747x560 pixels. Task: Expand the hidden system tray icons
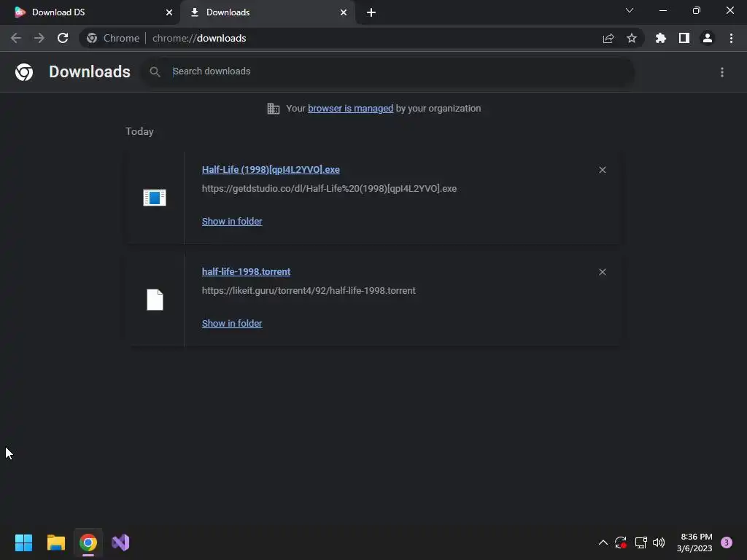603,542
